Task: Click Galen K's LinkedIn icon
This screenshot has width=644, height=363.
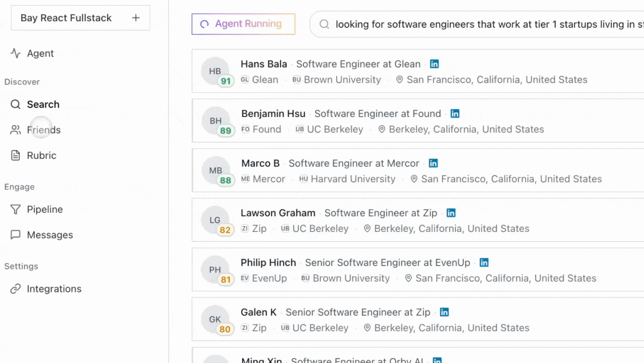Action: [444, 313]
